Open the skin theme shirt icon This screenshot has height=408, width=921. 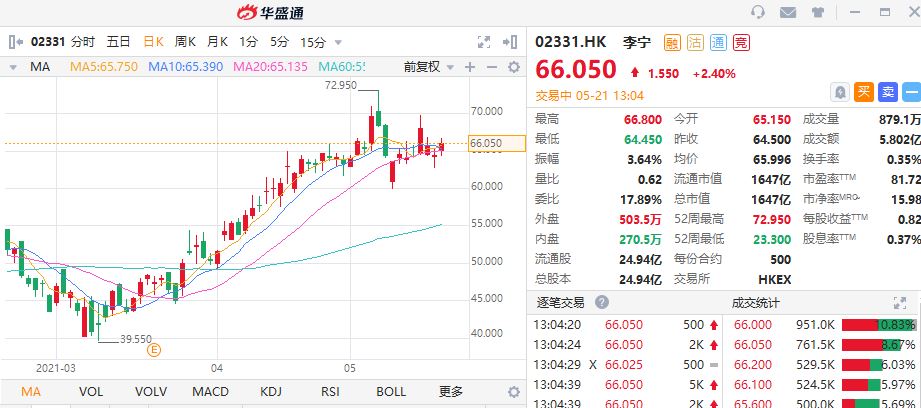click(x=818, y=12)
